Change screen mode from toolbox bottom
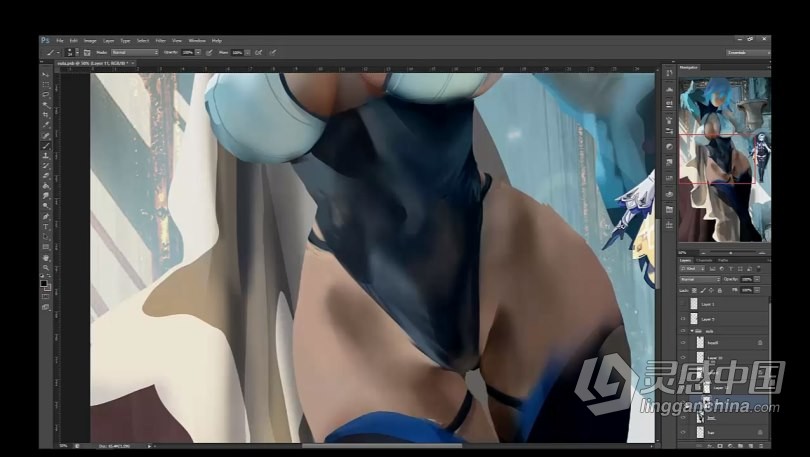 coord(45,307)
